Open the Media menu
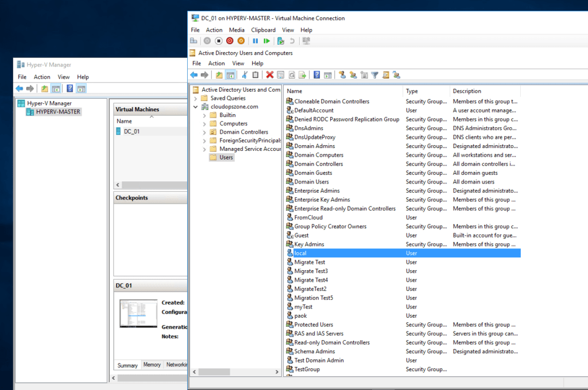This screenshot has width=588, height=390. [x=237, y=30]
